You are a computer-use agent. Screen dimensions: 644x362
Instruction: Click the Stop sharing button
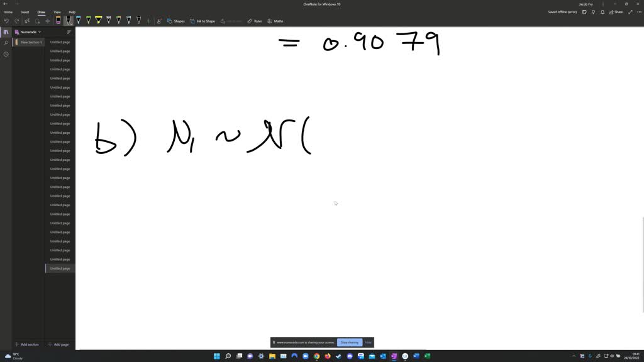(x=349, y=342)
